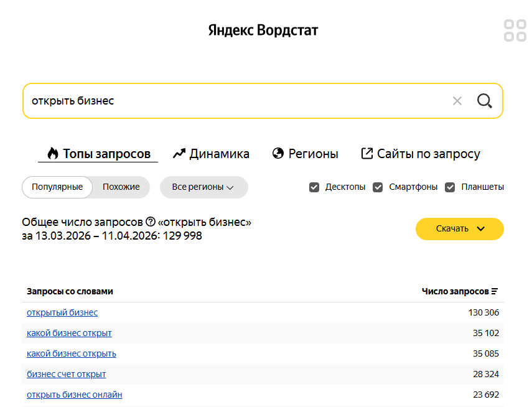Click the Запросы со словами column header
This screenshot has width=532, height=407.
tap(70, 291)
